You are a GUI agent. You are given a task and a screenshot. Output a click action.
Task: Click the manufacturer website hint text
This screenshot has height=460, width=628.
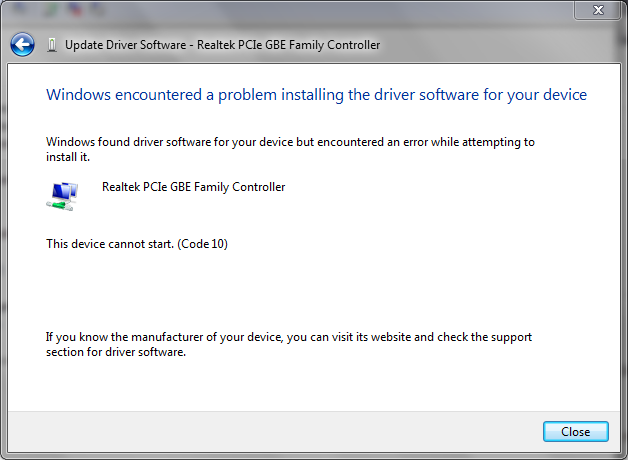pos(288,337)
